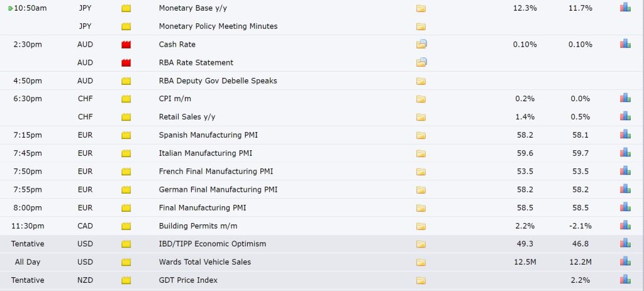The width and height of the screenshot is (644, 291).
Task: Open the Cash Rate detail folder icon
Action: 421,44
